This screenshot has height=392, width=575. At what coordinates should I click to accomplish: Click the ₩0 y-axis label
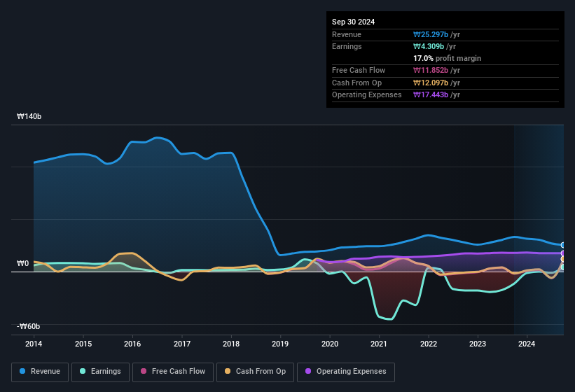[x=22, y=263]
